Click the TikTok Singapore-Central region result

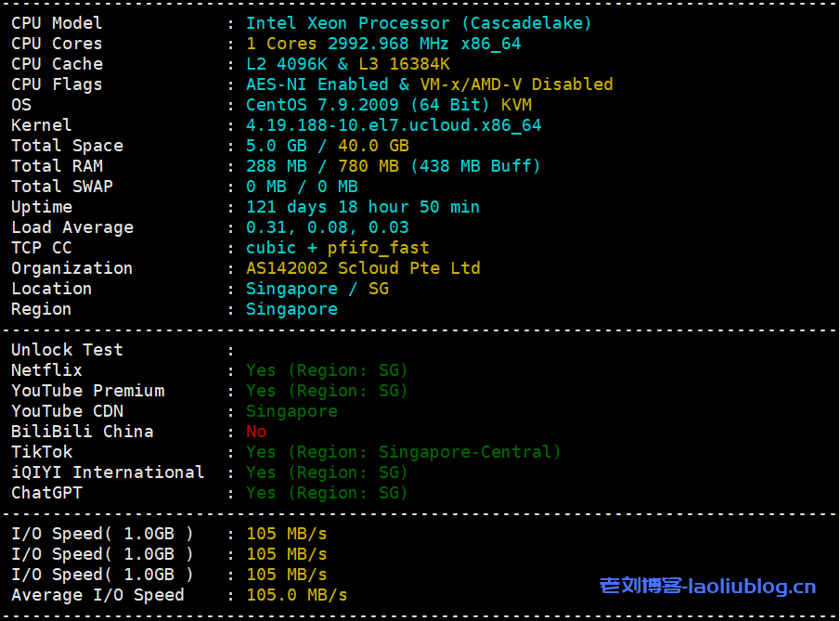click(403, 452)
